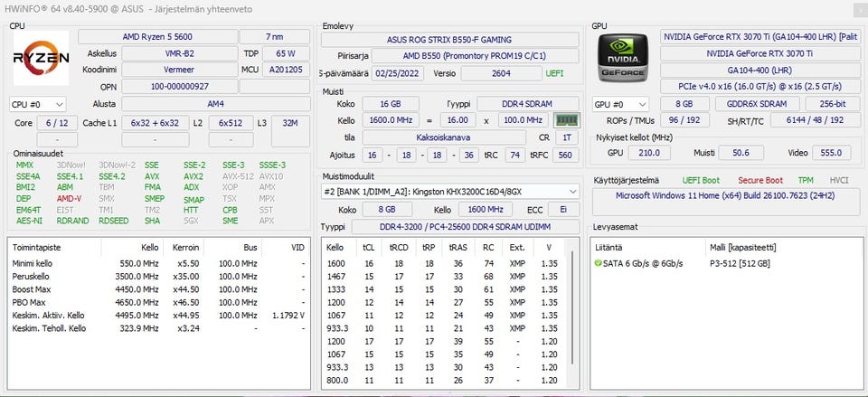Click the DDR4 SDRAM memory type field
Viewport: 868px width, 397px height.
[527, 104]
